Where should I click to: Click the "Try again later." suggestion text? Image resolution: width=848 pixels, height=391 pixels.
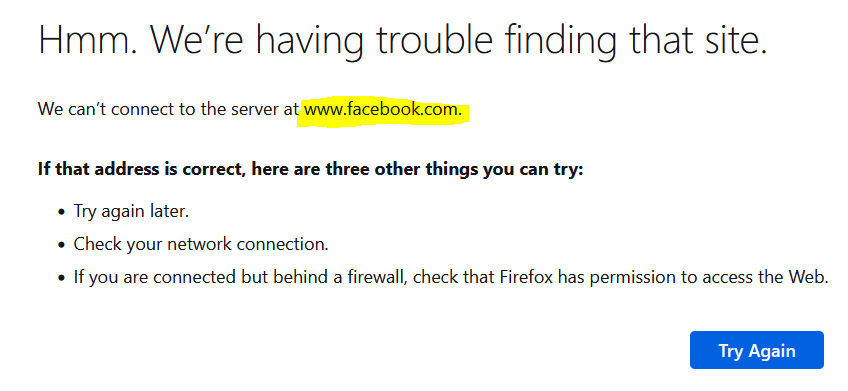(131, 211)
